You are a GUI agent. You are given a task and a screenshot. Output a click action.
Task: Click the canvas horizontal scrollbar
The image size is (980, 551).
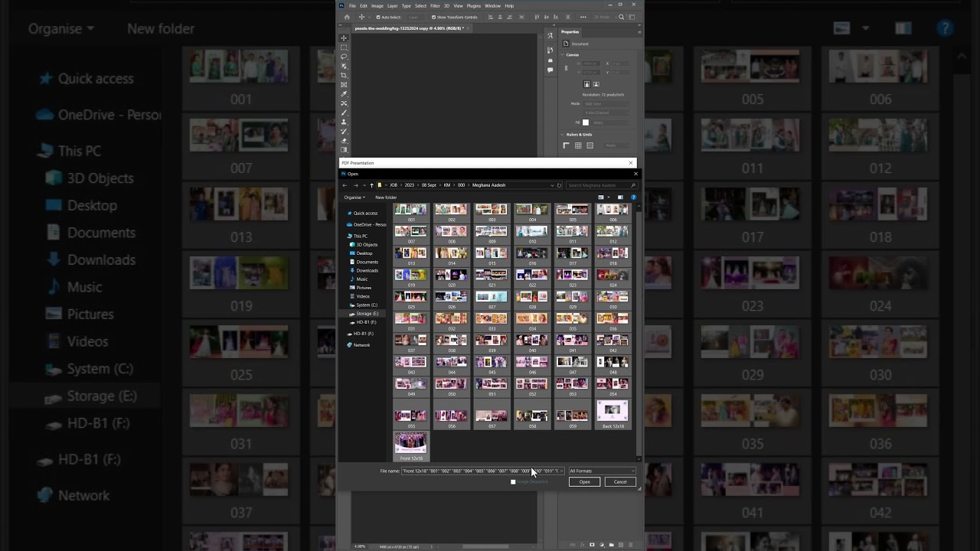tap(486, 546)
